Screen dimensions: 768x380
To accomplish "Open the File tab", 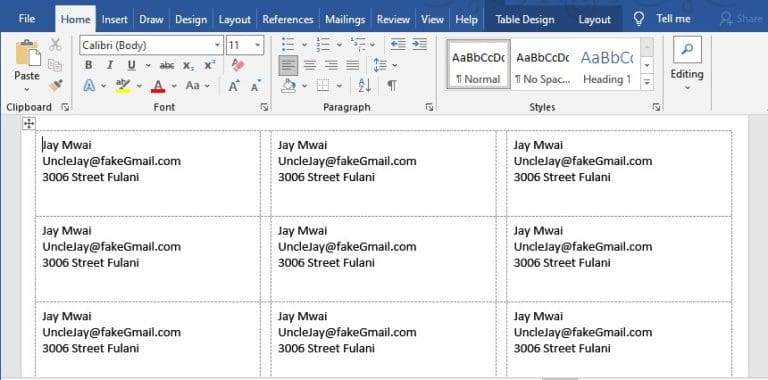I will (x=26, y=19).
